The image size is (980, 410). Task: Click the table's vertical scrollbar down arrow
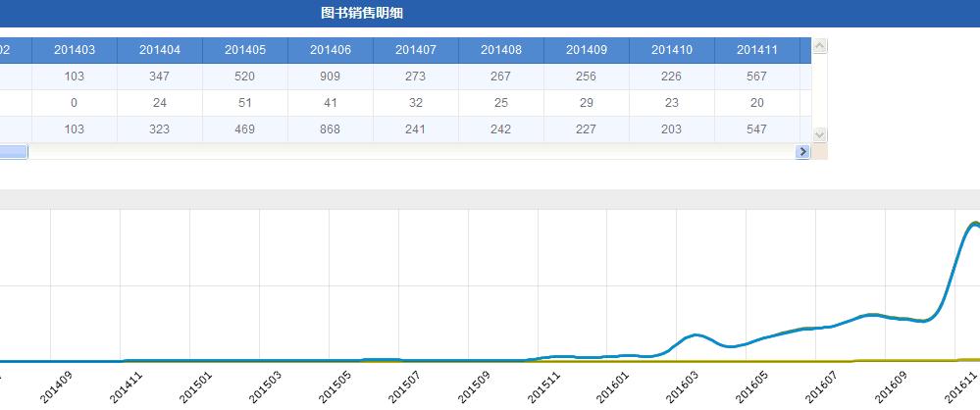[820, 135]
